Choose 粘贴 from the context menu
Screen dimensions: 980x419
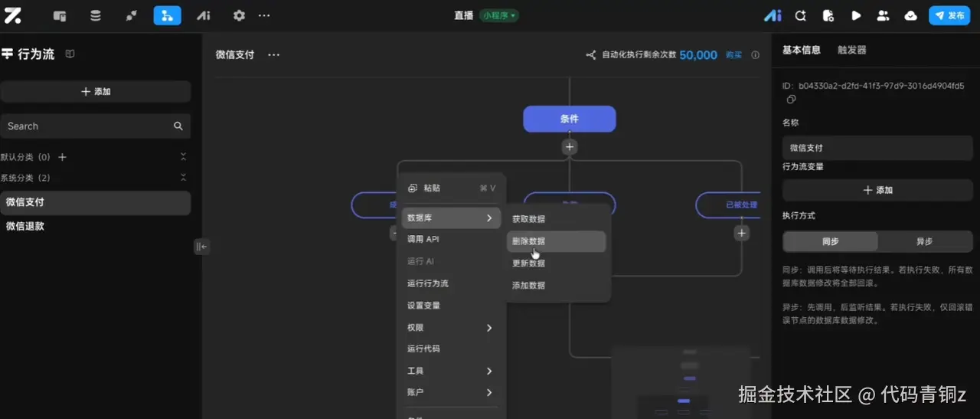click(x=451, y=188)
